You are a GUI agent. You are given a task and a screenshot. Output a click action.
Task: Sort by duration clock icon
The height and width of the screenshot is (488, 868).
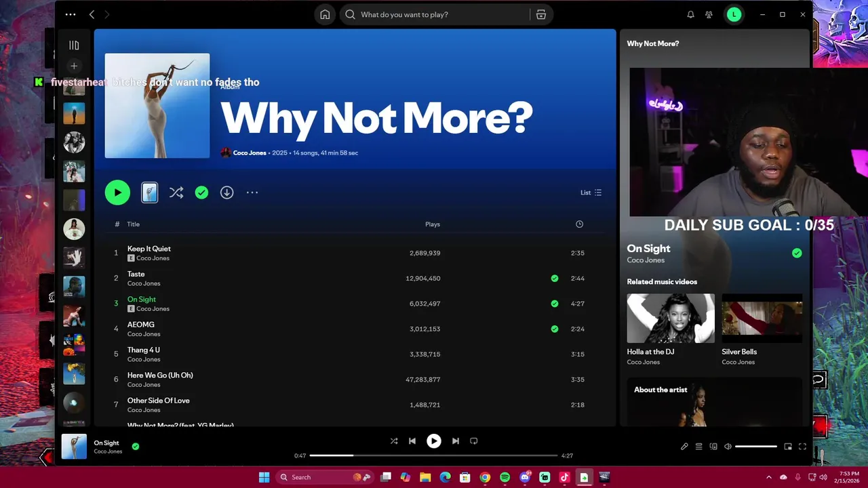click(x=579, y=224)
